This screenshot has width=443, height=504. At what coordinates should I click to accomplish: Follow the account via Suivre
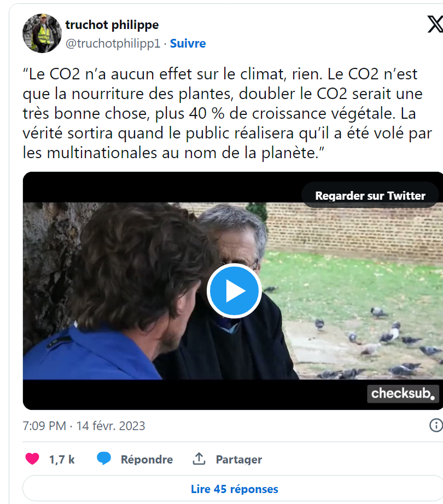[188, 43]
